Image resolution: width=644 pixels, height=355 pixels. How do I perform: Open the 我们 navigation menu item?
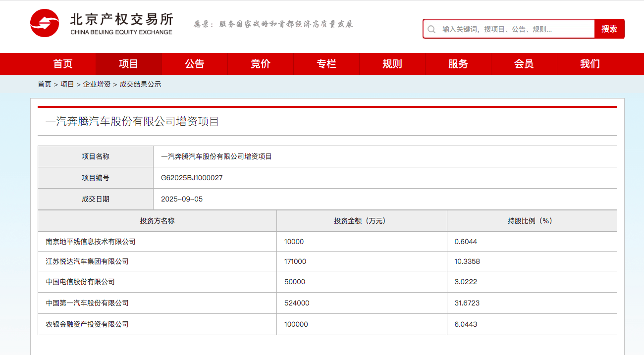click(590, 64)
